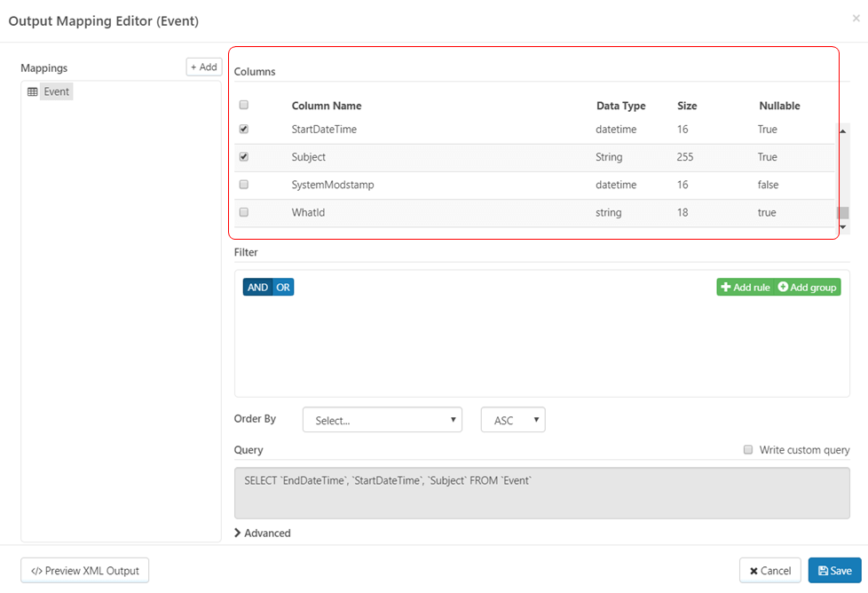Open the Order By Select dropdown
This screenshot has height=593, width=868.
point(382,420)
